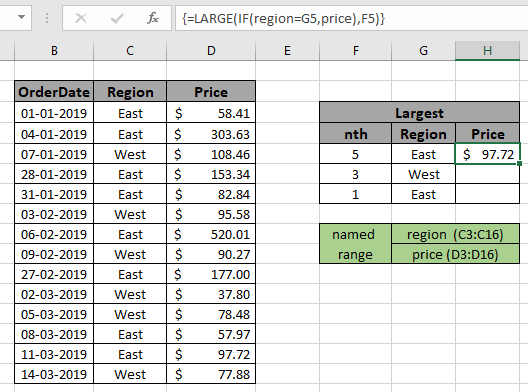
Task: Click the nth value 3 cell
Action: [x=356, y=174]
